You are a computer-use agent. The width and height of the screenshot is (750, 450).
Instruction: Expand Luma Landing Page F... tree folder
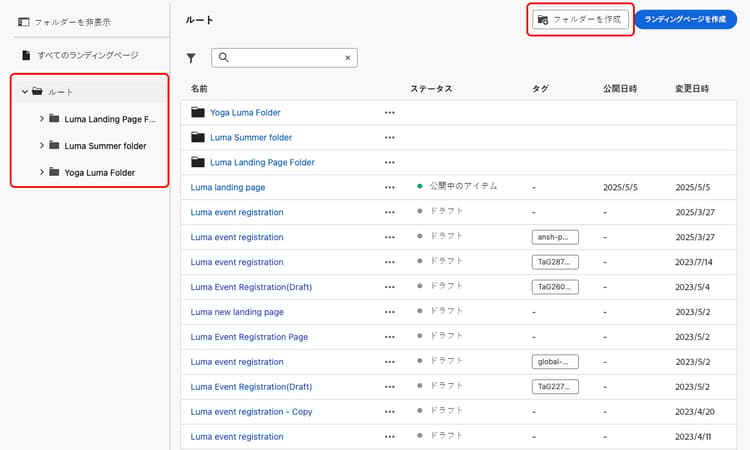[42, 119]
